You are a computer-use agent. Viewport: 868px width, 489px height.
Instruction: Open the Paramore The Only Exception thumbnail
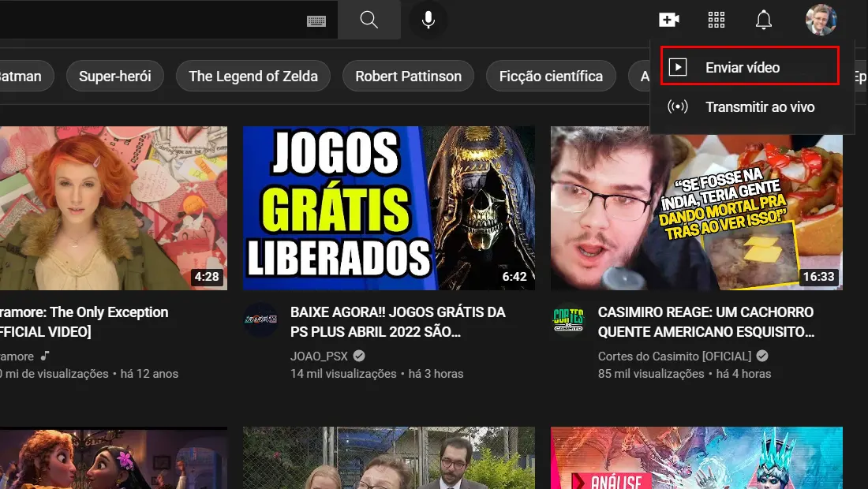tap(114, 208)
